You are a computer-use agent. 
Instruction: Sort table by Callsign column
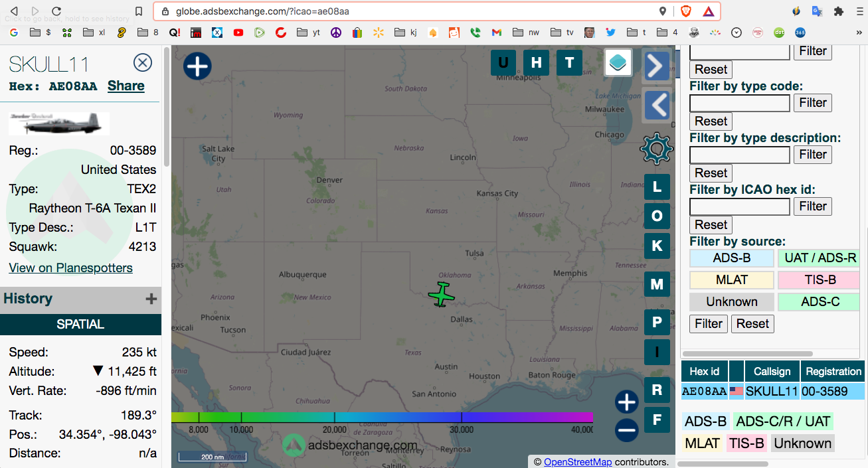pos(772,372)
